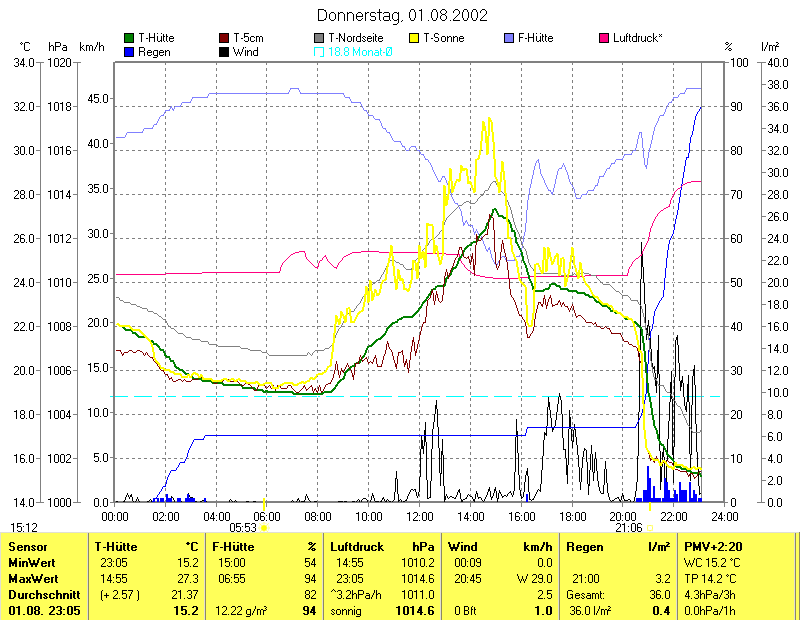This screenshot has width=800, height=620.
Task: Click the green T-Hütte legend swatch
Action: [129, 38]
